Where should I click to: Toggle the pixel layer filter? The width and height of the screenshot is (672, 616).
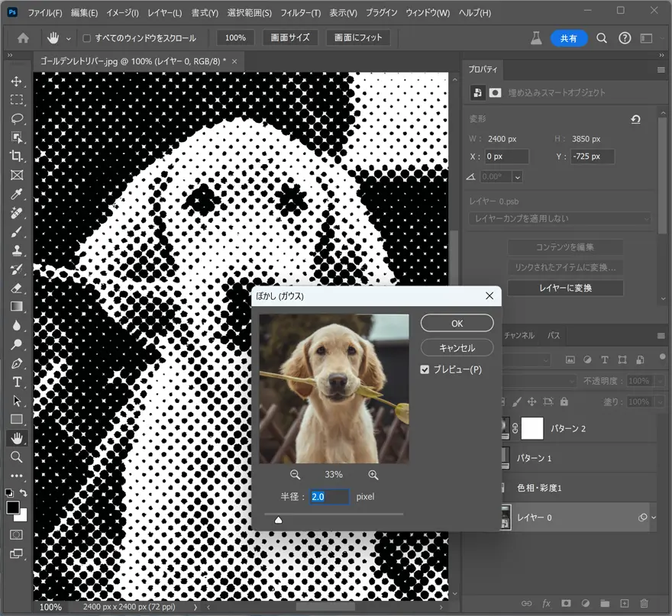click(x=570, y=360)
